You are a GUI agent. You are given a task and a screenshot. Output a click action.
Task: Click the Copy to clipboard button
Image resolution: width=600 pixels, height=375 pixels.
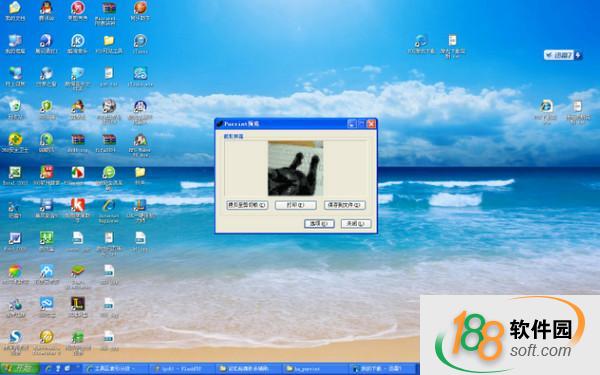tap(247, 205)
